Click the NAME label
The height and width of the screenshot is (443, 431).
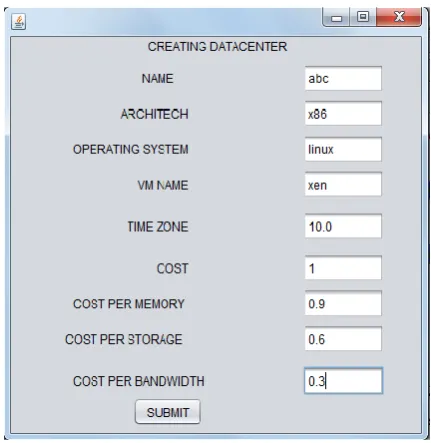pyautogui.click(x=157, y=79)
